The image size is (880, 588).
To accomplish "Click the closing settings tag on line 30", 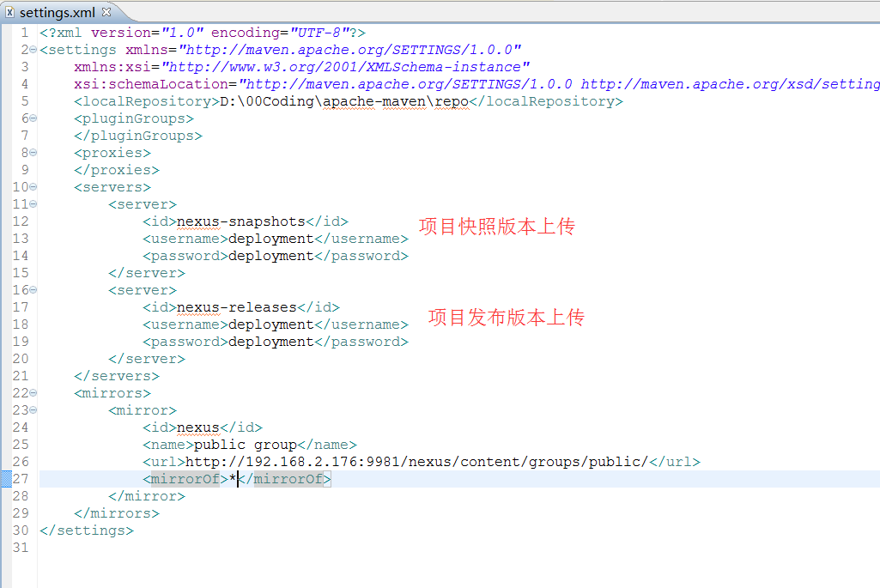I will click(87, 530).
